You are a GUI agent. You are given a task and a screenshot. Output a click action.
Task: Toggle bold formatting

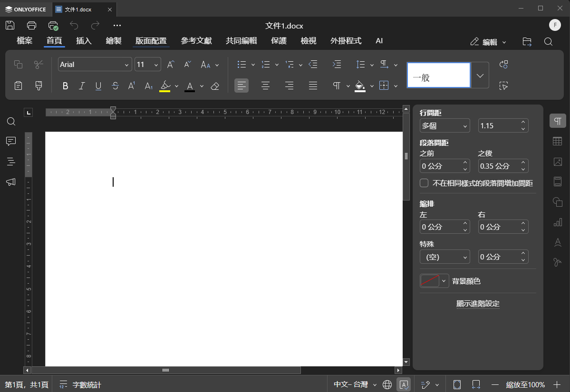coord(65,86)
